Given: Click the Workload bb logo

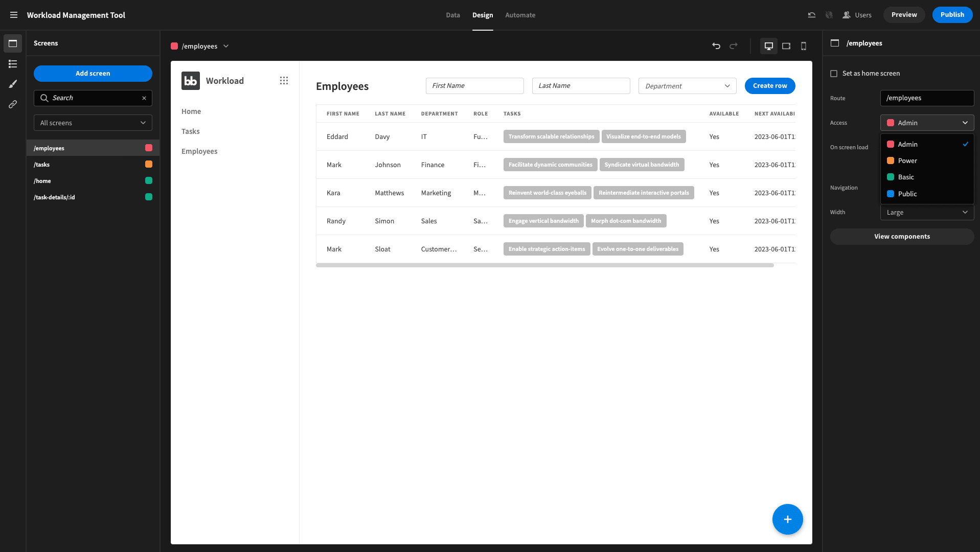Looking at the screenshot, I should click(x=191, y=81).
